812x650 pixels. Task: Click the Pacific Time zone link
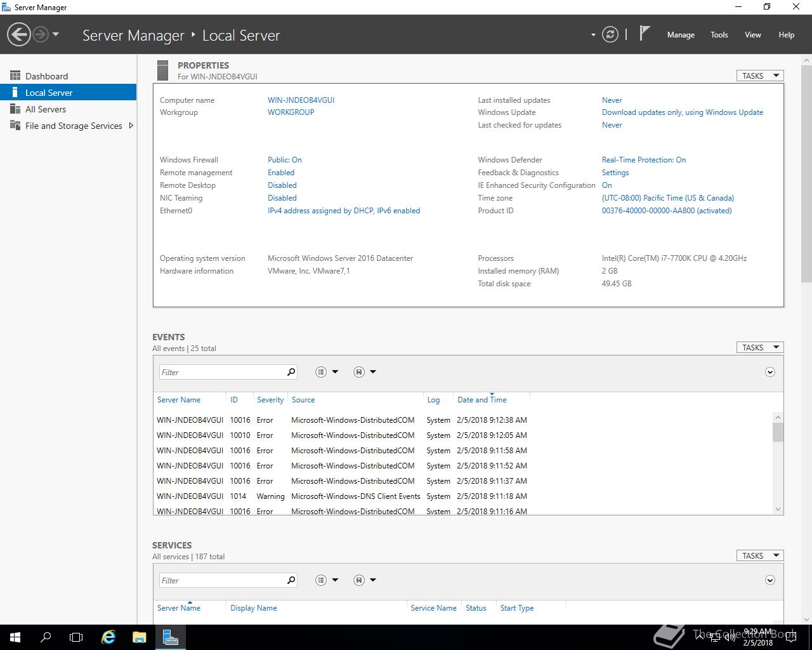point(668,198)
